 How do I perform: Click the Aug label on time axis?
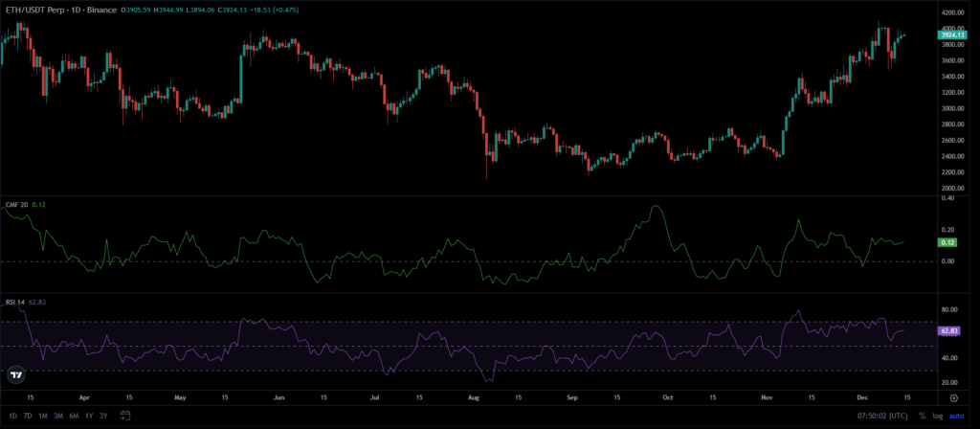click(475, 397)
